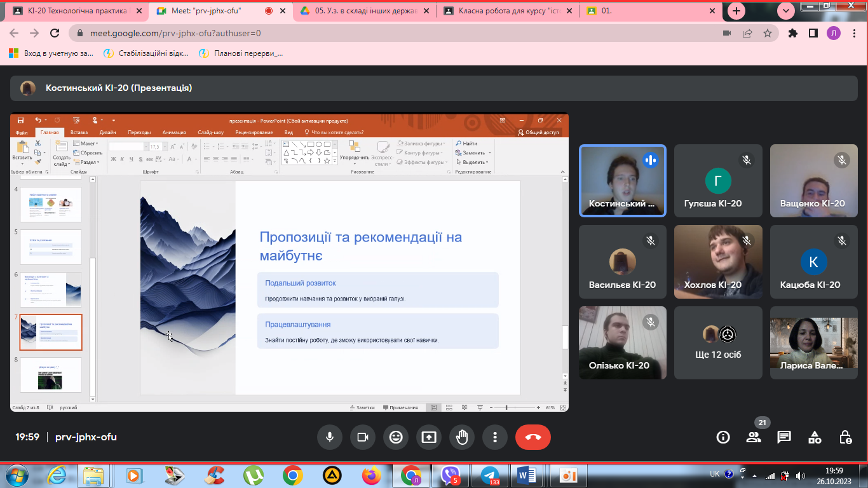Open the emoji reactions button
This screenshot has height=488, width=868.
(x=396, y=437)
